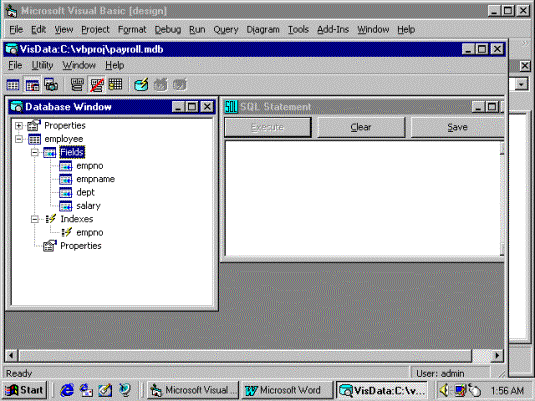Image resolution: width=535 pixels, height=401 pixels.
Task: Click the empname field icon
Action: (x=66, y=179)
